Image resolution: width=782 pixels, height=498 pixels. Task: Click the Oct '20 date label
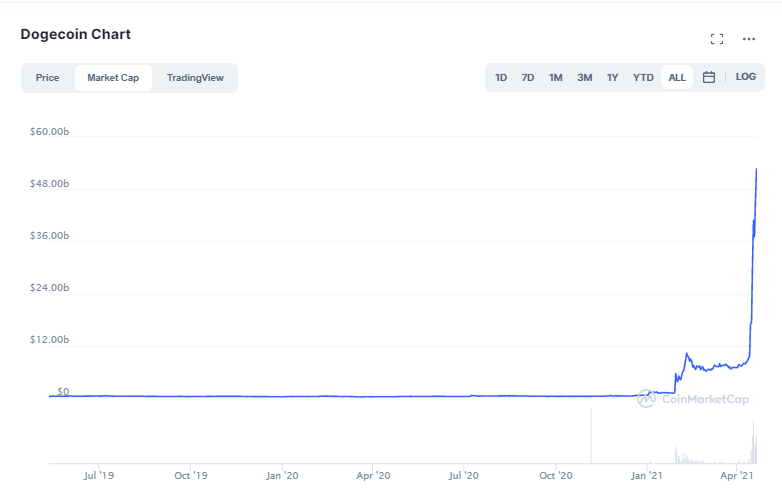point(556,476)
